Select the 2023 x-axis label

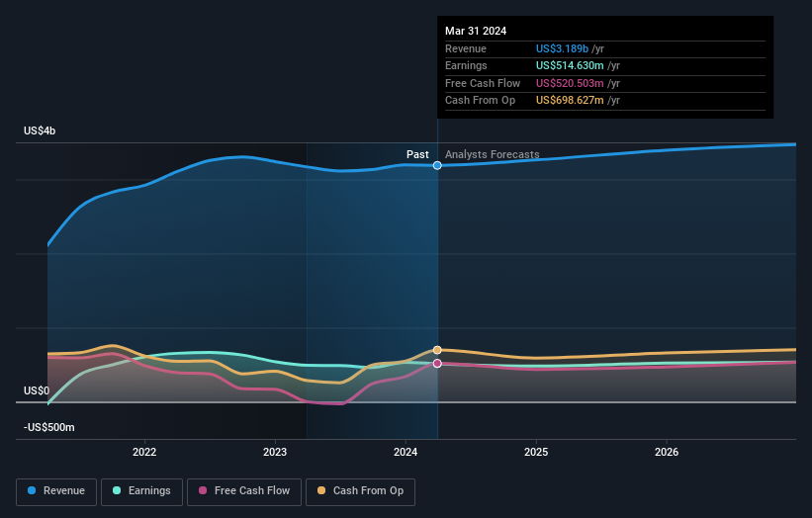(x=275, y=452)
